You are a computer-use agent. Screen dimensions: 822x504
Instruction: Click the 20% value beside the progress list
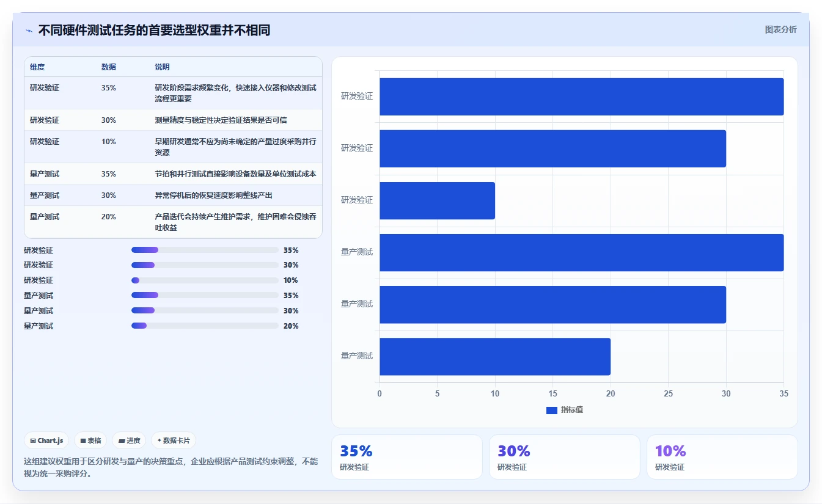point(291,326)
